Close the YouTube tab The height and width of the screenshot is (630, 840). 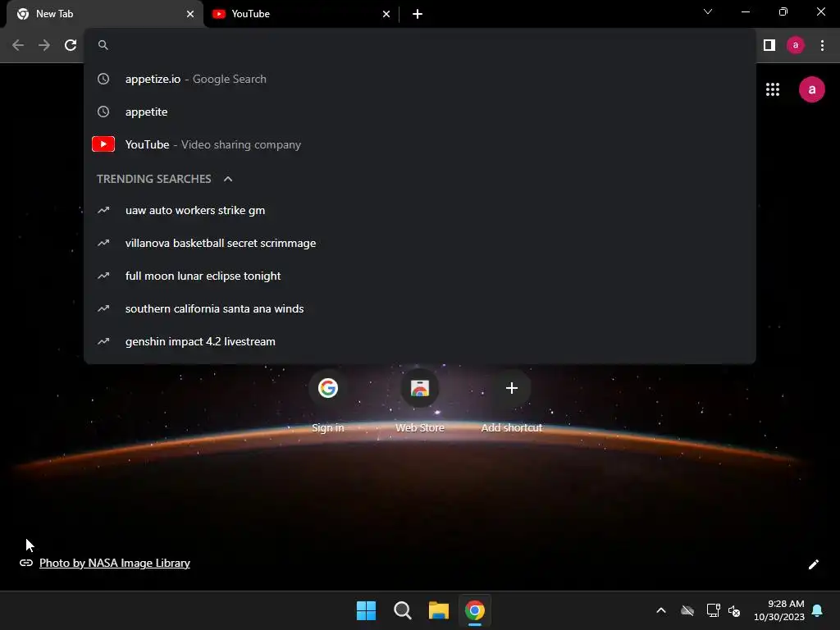[386, 14]
